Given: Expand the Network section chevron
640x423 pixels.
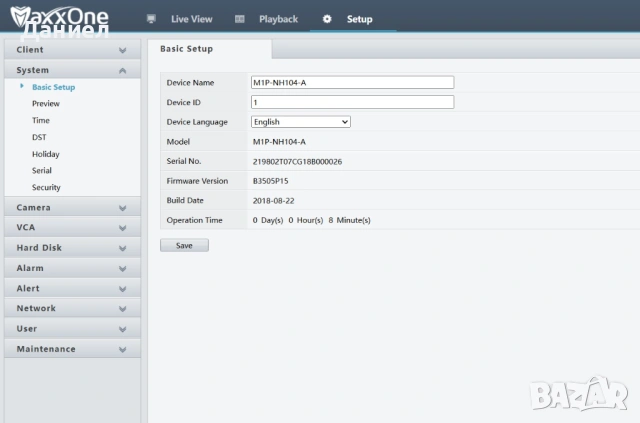Looking at the screenshot, I should point(122,309).
